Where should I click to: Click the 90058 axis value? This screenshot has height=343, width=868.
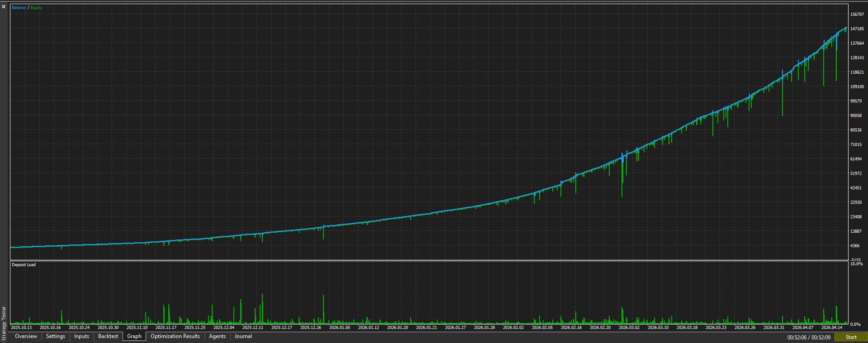pos(856,116)
